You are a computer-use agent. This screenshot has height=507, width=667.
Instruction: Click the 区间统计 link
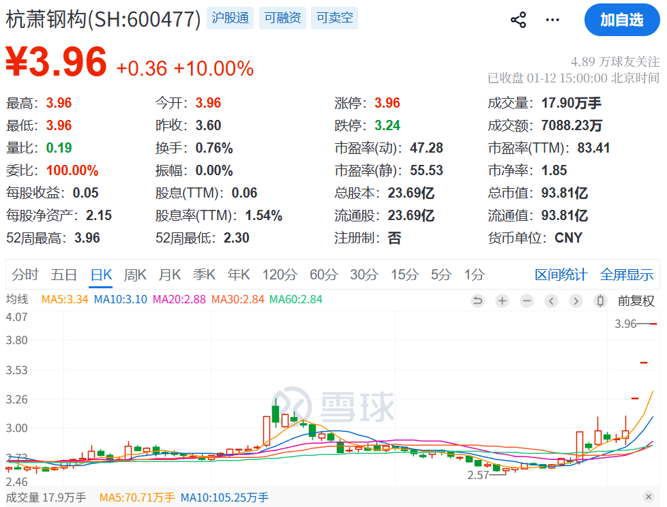(x=561, y=274)
